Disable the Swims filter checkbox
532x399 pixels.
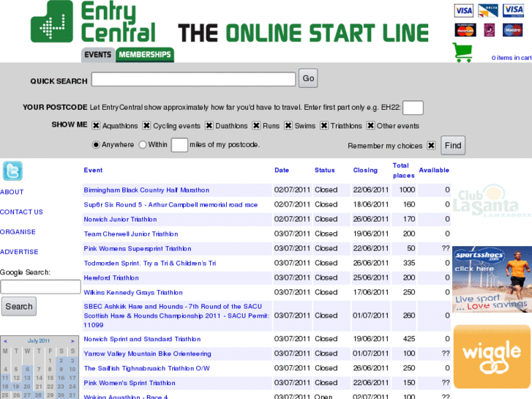pyautogui.click(x=288, y=126)
